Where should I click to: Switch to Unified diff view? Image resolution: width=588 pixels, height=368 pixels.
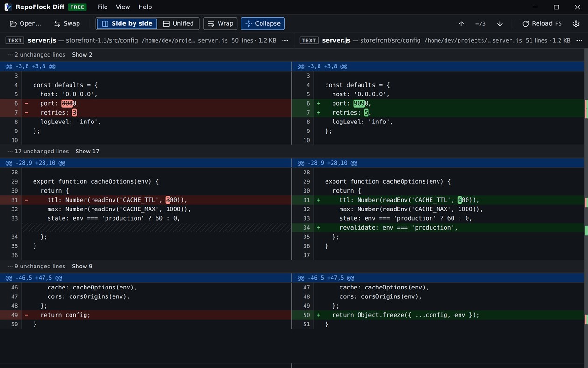point(178,23)
